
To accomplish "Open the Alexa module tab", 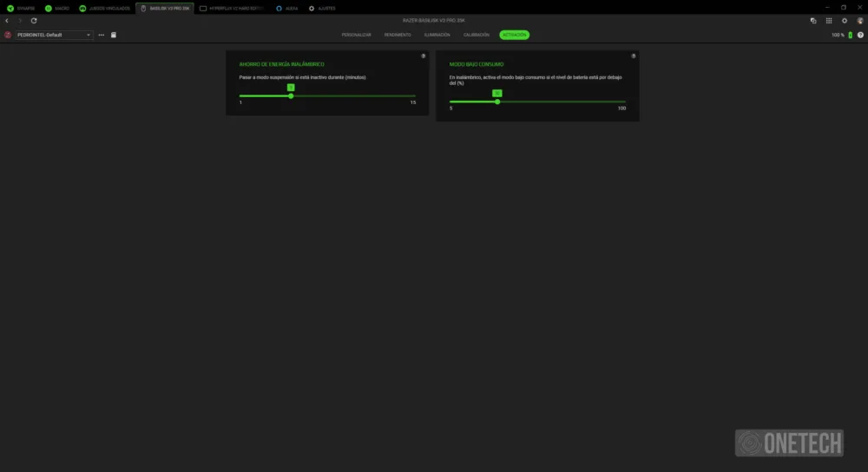I will [286, 9].
